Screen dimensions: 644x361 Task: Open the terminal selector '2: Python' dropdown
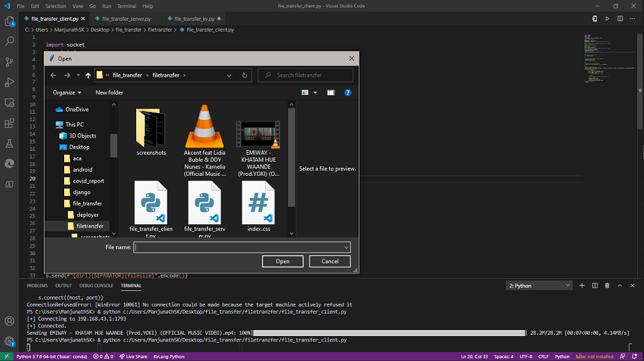point(539,286)
